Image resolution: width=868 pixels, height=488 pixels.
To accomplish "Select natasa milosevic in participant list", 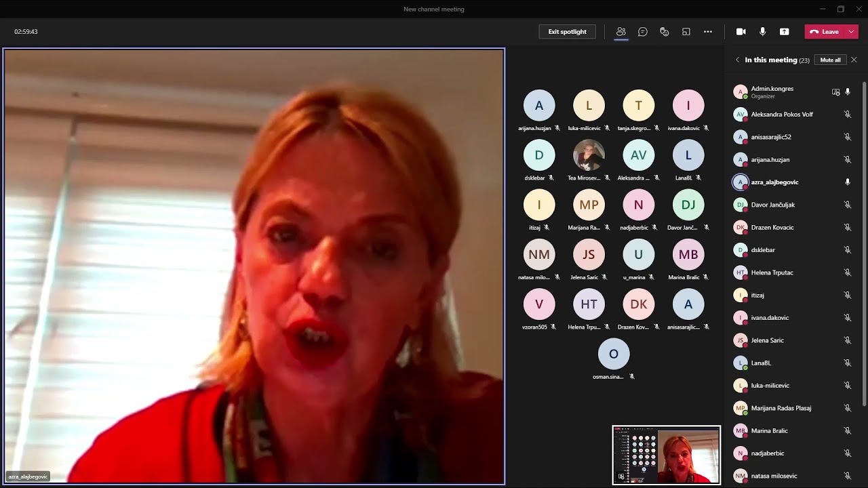I will pos(793,476).
